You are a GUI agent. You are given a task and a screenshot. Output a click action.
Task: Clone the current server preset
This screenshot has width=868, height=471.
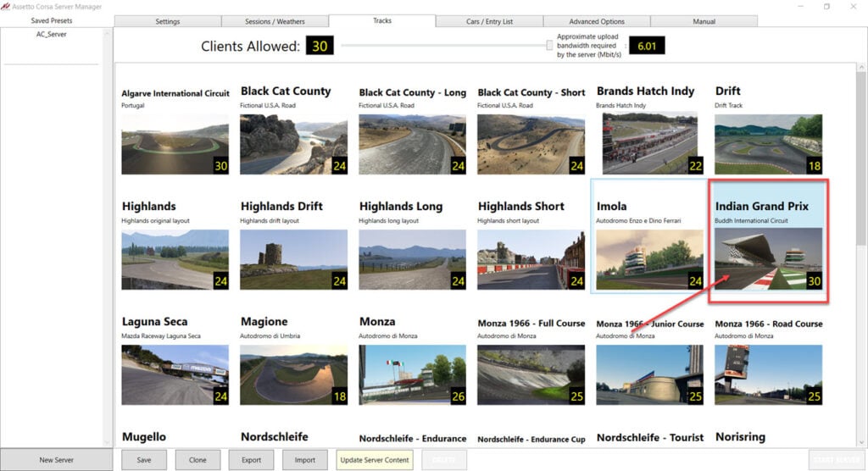198,460
